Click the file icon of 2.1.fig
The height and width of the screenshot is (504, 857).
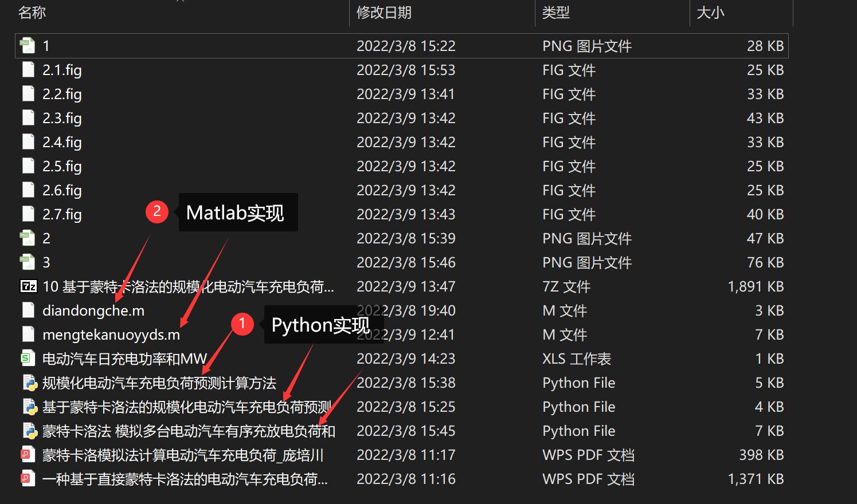click(x=27, y=69)
